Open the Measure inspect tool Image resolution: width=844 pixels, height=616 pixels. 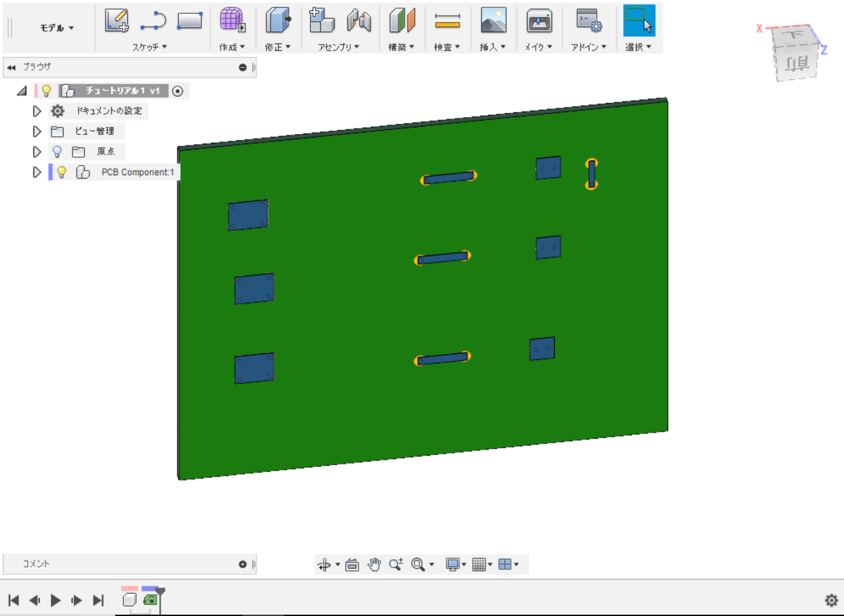click(x=447, y=22)
